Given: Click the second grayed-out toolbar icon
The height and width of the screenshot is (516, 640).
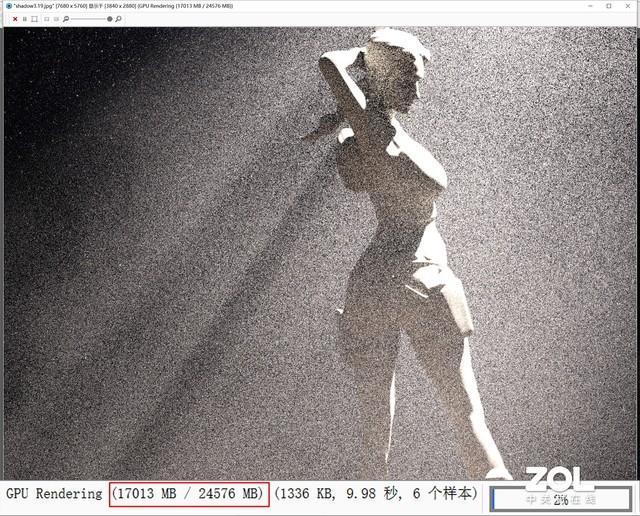Looking at the screenshot, I should tap(55, 19).
